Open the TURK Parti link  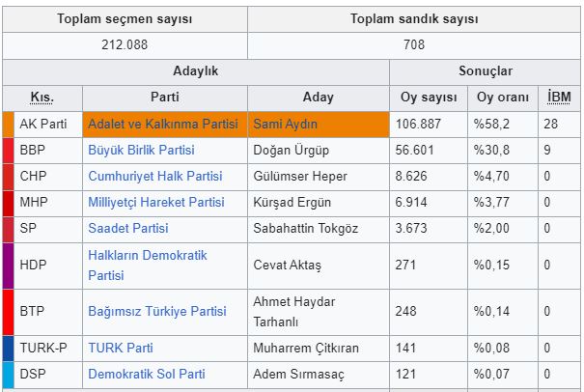point(122,348)
